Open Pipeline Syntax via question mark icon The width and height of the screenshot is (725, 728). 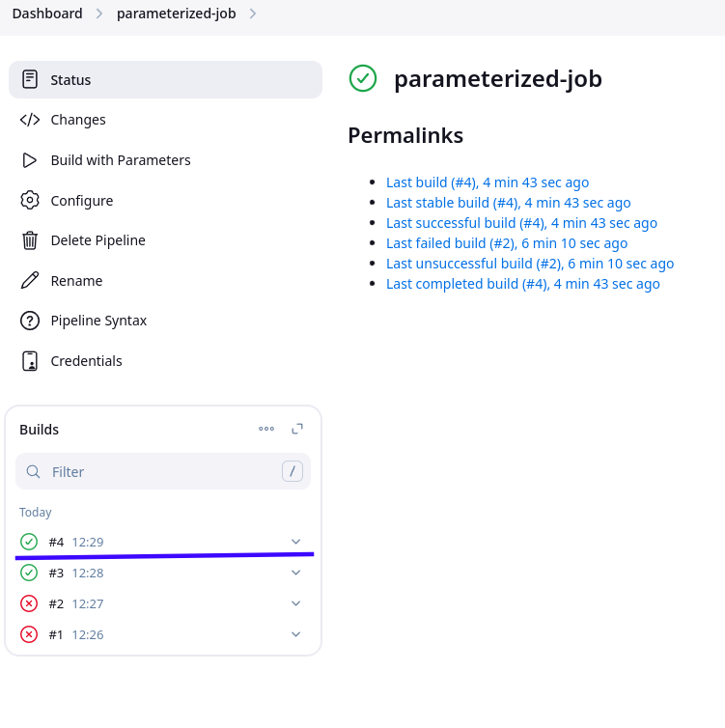[30, 321]
